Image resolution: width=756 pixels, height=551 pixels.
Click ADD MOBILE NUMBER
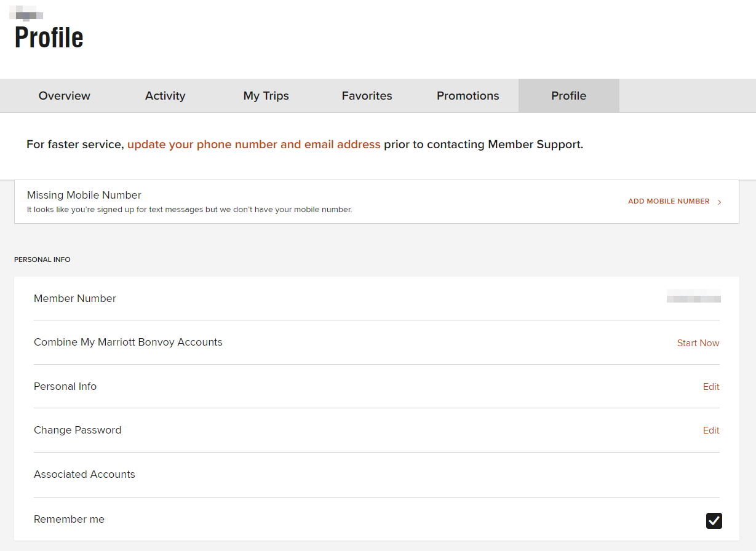[669, 202]
